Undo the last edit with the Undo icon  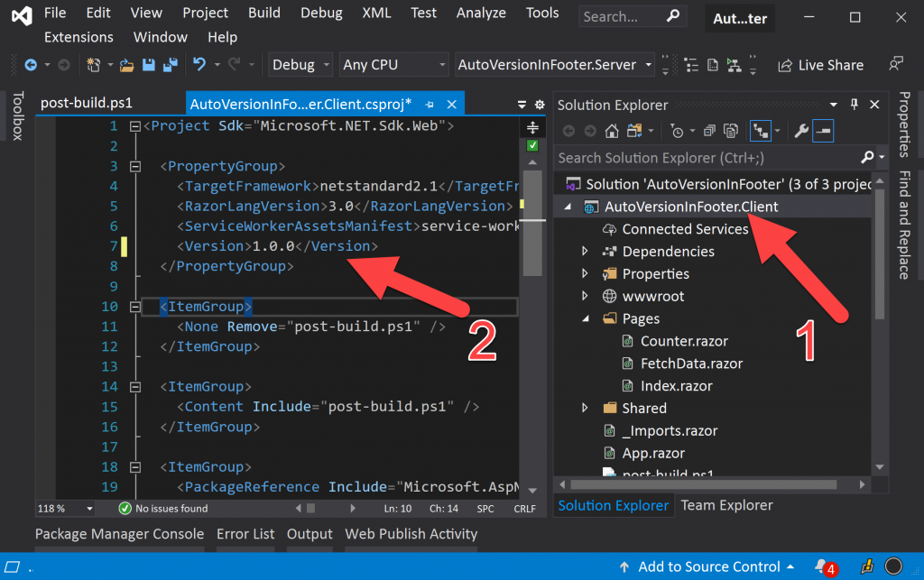click(199, 64)
